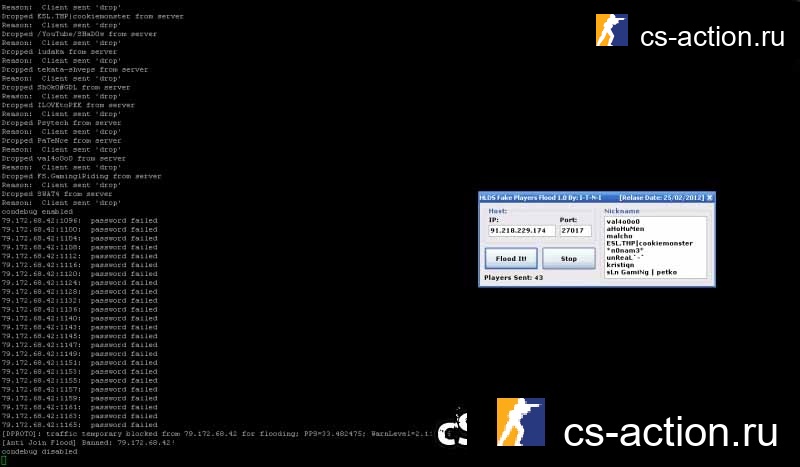Click the Players Sent: 43 counter label

coord(513,277)
